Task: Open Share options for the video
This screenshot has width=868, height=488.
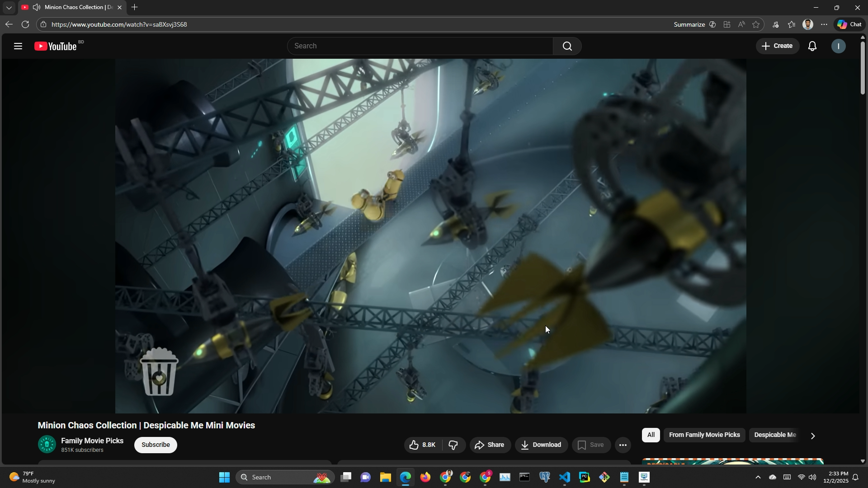Action: point(490,445)
